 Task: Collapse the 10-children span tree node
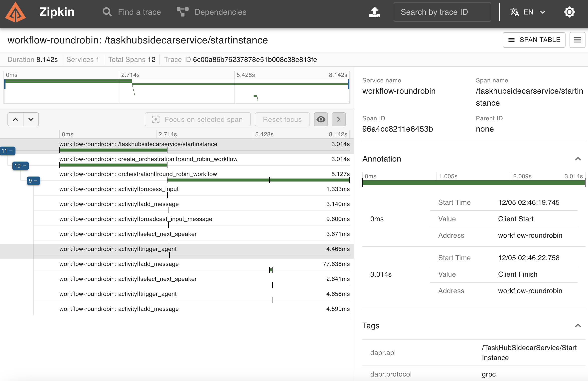click(x=20, y=166)
